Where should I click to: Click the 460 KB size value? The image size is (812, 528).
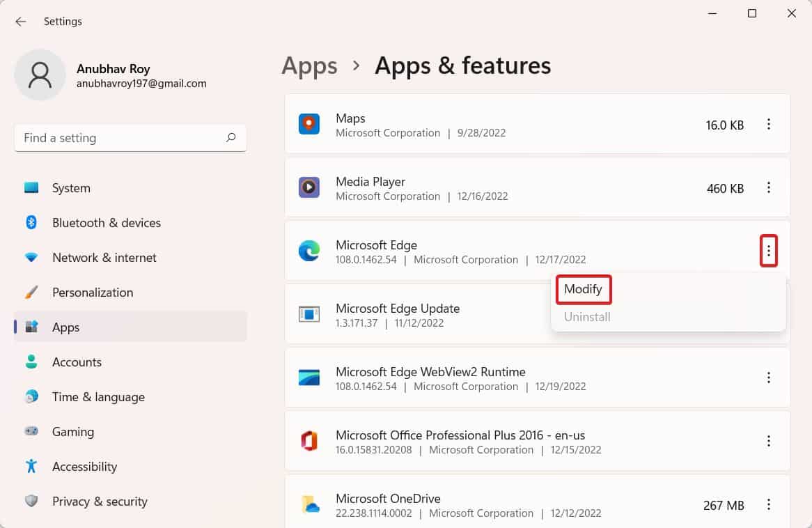pos(725,188)
